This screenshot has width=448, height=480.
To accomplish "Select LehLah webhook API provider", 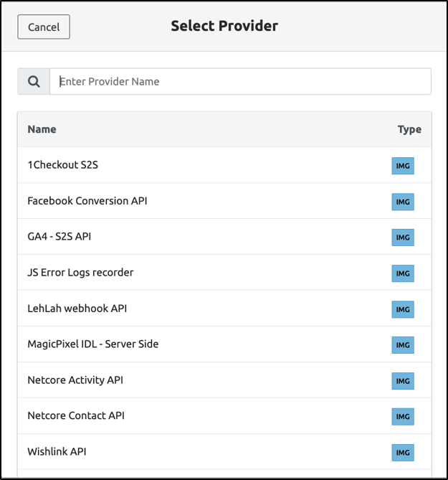I will 224,309.
